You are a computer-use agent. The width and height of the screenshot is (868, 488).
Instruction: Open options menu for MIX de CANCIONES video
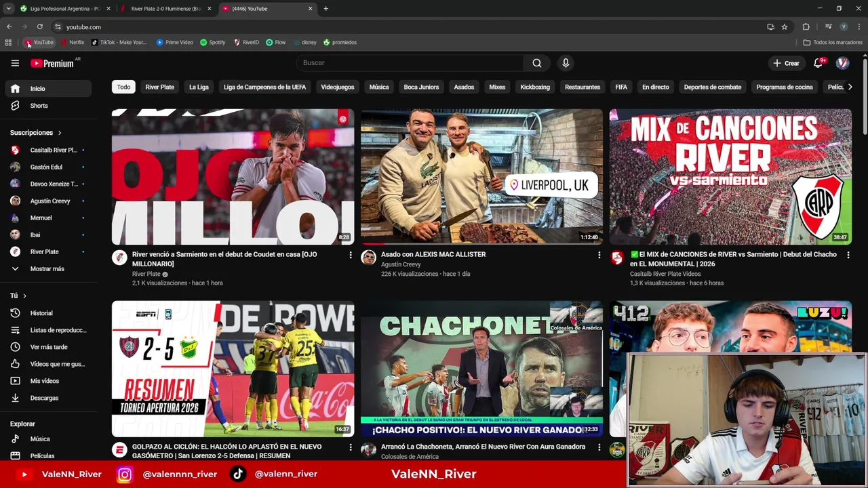848,255
